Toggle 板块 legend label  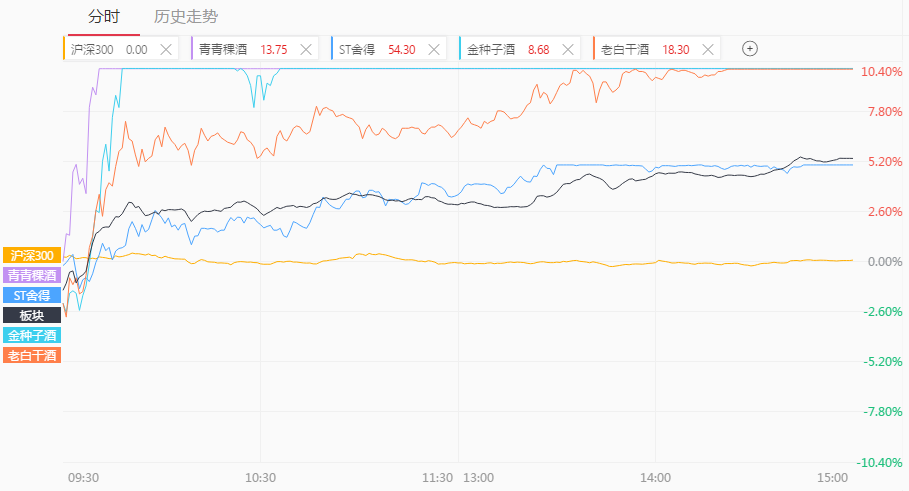pyautogui.click(x=32, y=315)
